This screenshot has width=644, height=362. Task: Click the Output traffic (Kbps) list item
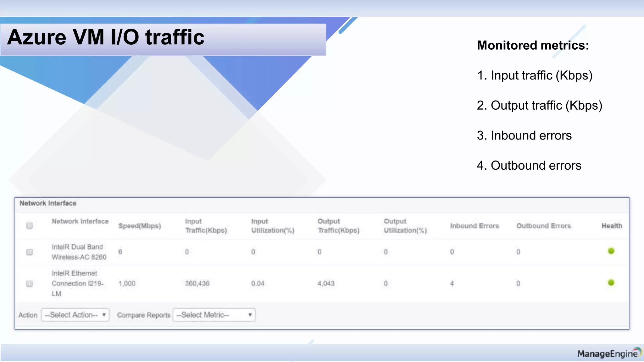pos(540,106)
